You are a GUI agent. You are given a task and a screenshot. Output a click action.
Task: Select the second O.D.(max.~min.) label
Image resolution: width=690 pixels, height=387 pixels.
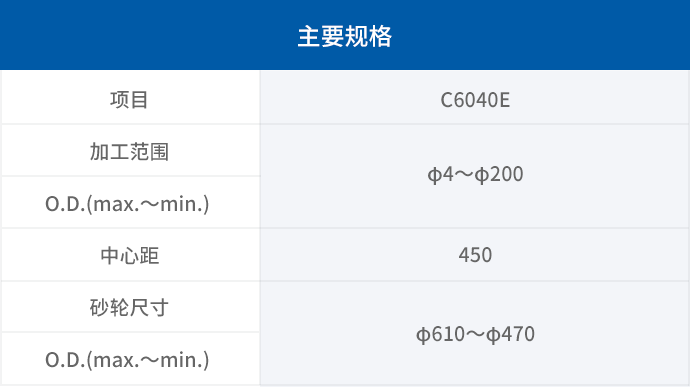127,360
